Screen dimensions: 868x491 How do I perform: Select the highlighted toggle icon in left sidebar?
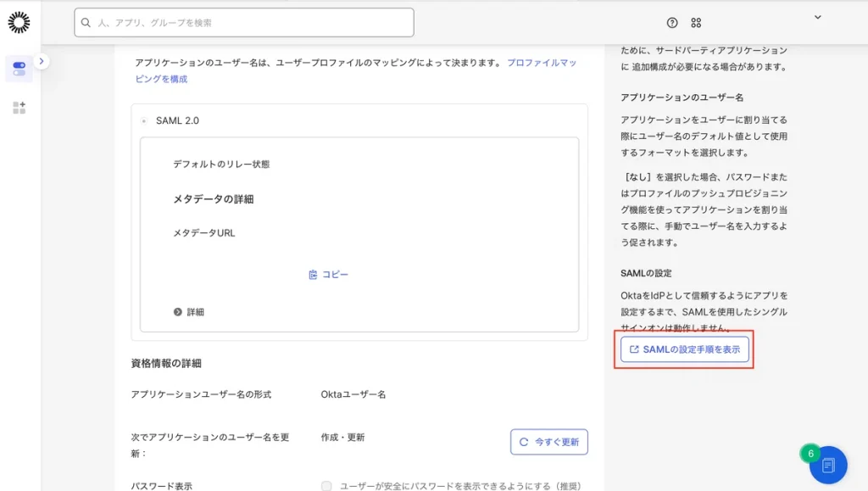[19, 69]
